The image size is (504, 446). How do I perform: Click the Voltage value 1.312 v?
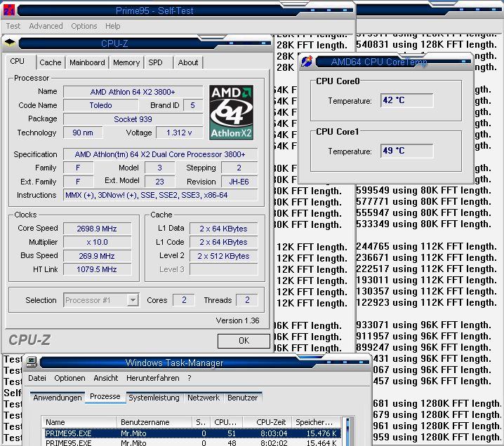180,133
